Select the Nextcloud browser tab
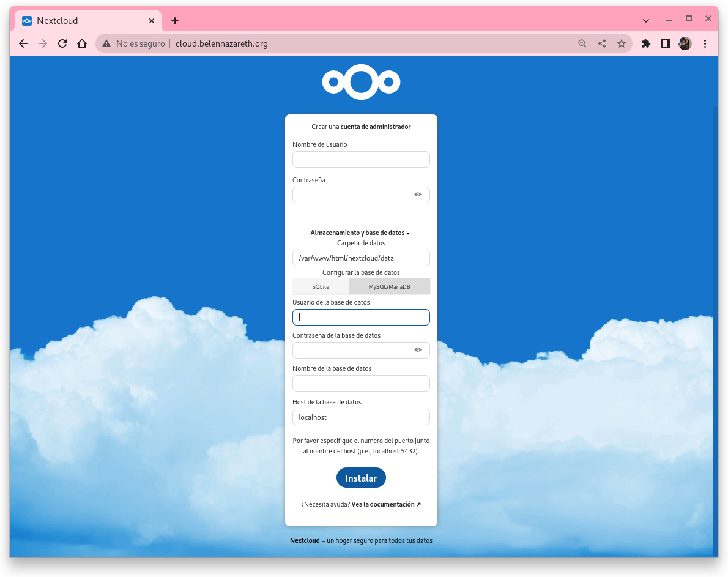This screenshot has height=577, width=728. pyautogui.click(x=86, y=20)
